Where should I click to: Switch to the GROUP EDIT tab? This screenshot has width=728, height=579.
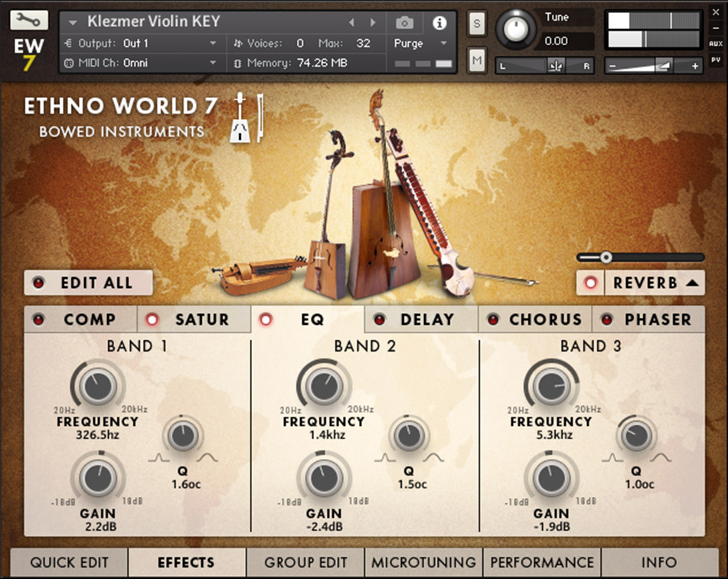coord(305,562)
